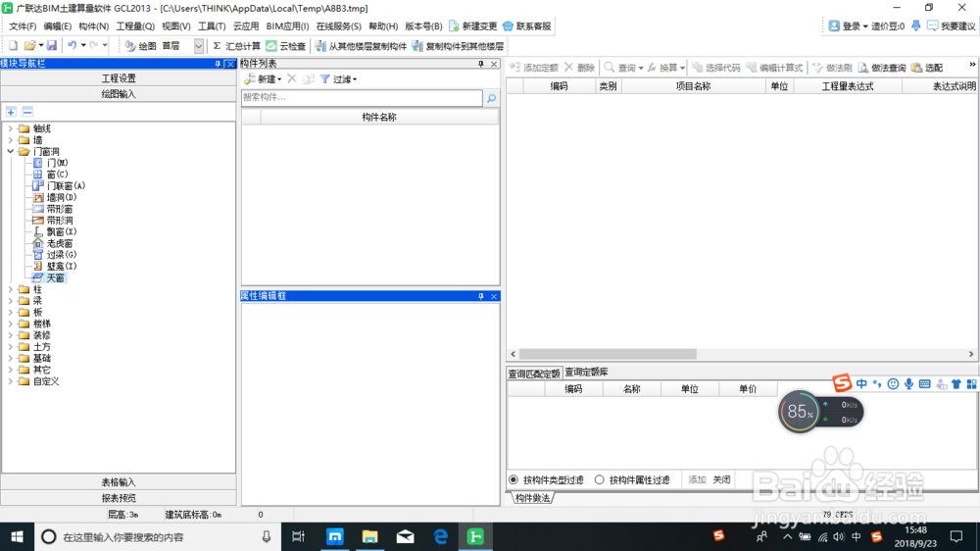Click the 我要建议 link
This screenshot has width=980, height=551.
click(x=951, y=26)
